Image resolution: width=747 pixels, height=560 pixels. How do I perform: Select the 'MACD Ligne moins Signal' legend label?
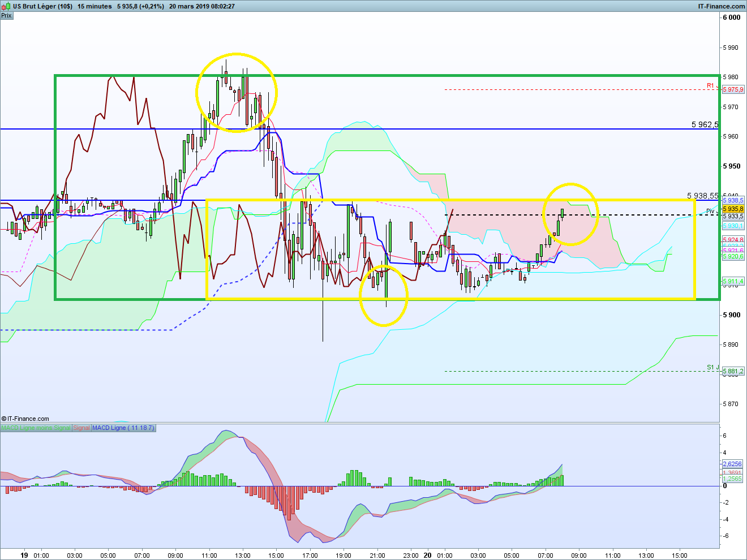[36, 428]
